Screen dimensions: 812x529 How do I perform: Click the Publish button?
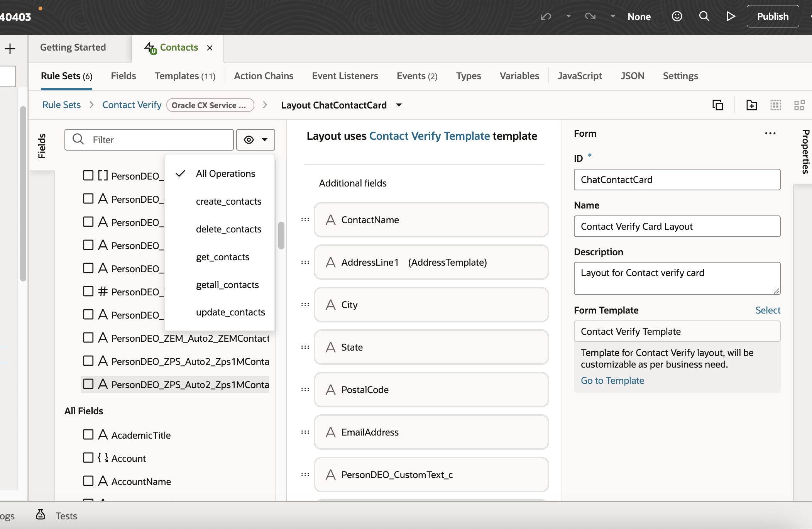tap(772, 16)
